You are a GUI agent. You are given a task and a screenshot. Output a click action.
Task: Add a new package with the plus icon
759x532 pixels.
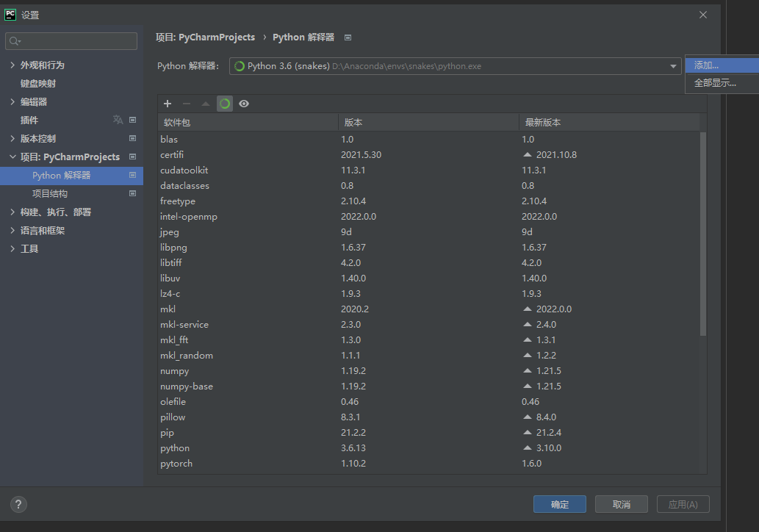168,103
